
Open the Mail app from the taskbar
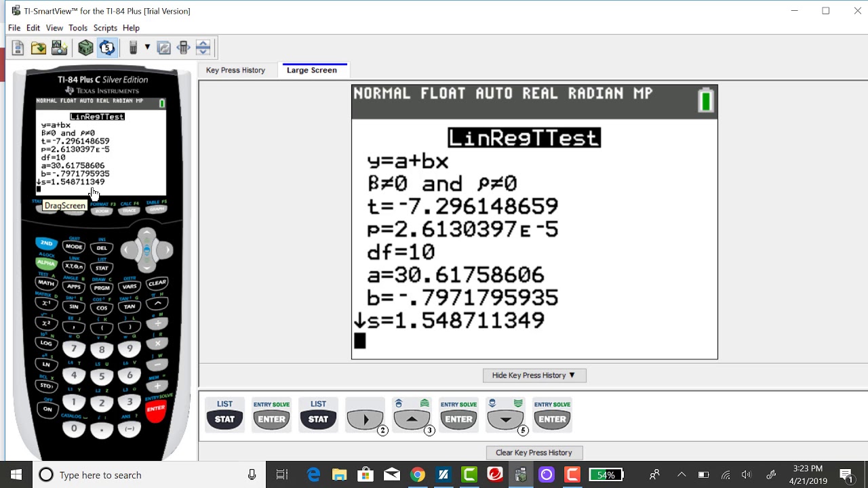392,474
